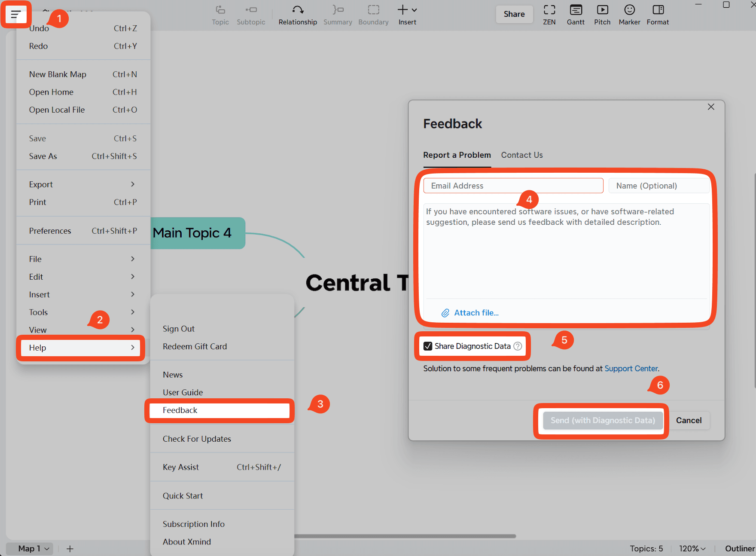This screenshot has width=756, height=556.
Task: Expand the Insert submenu
Action: (x=83, y=294)
